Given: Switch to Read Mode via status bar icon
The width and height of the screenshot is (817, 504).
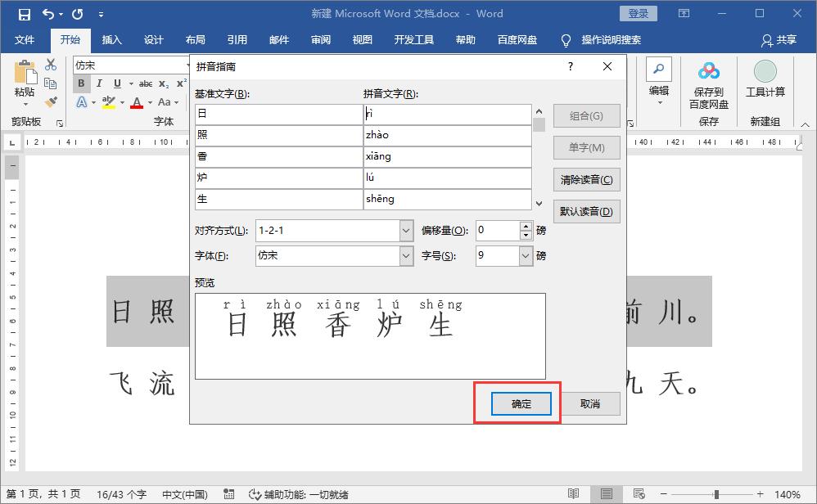Looking at the screenshot, I should pos(573,494).
